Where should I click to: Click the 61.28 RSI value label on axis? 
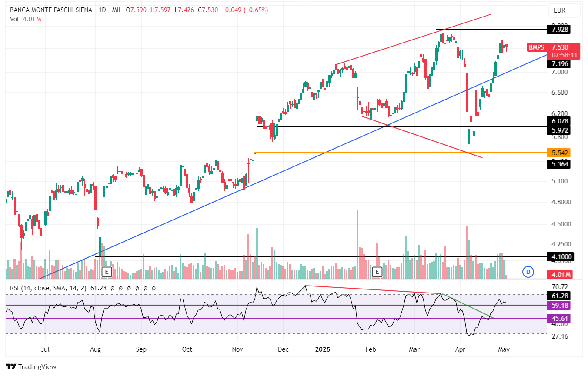pyautogui.click(x=560, y=296)
